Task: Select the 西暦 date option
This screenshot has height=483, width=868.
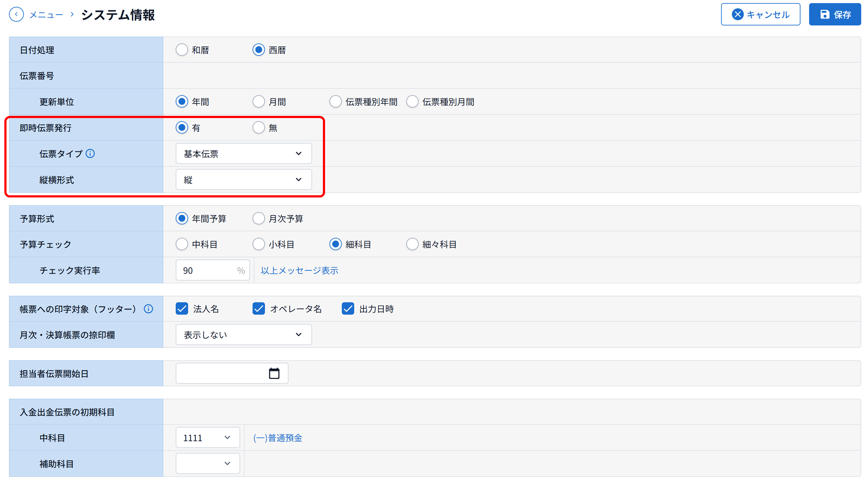Action: pyautogui.click(x=259, y=50)
